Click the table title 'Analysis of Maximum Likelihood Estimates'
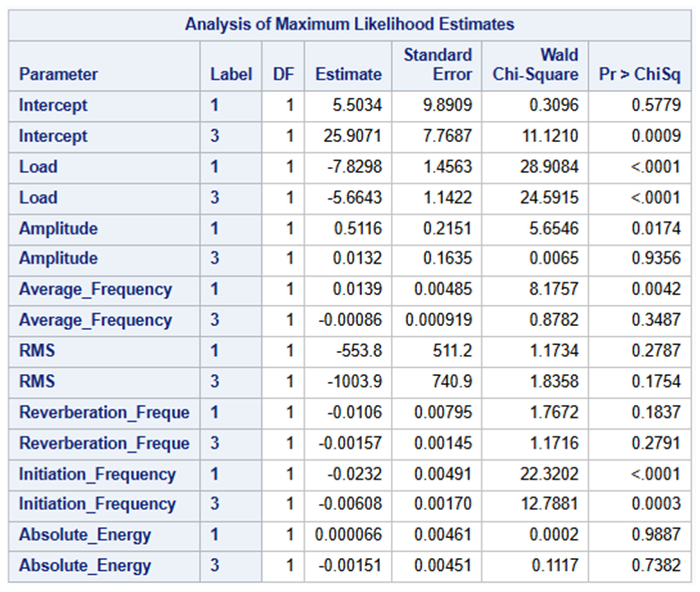Viewport: 700px width, 592px height. point(349,25)
